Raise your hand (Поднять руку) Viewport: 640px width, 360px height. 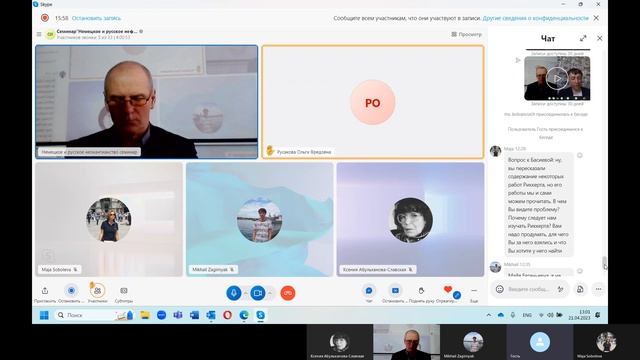(421, 291)
